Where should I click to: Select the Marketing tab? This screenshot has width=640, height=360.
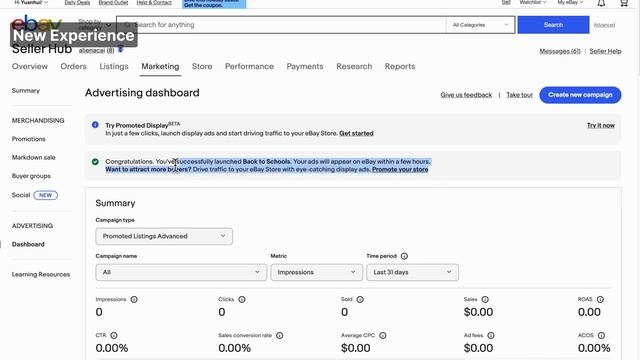(160, 67)
